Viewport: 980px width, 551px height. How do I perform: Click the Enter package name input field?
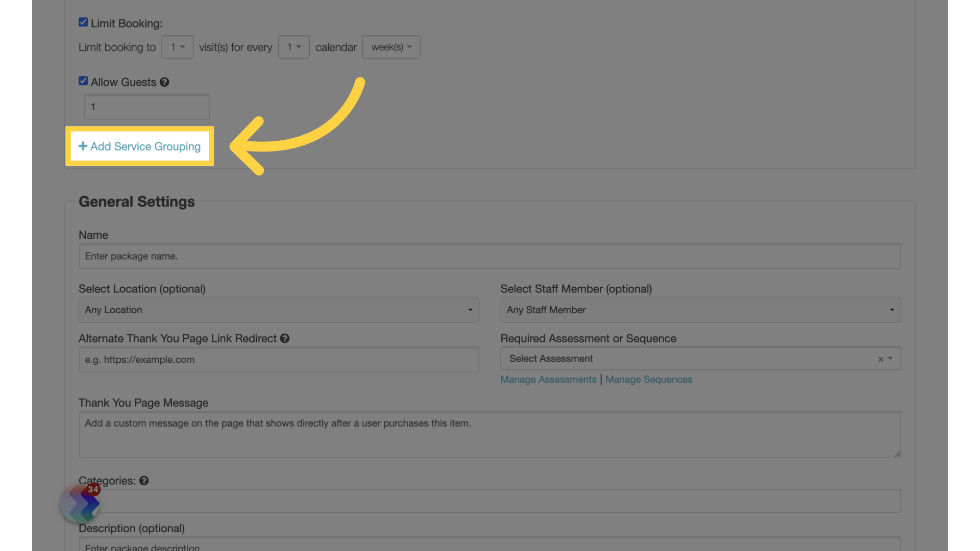coord(490,256)
